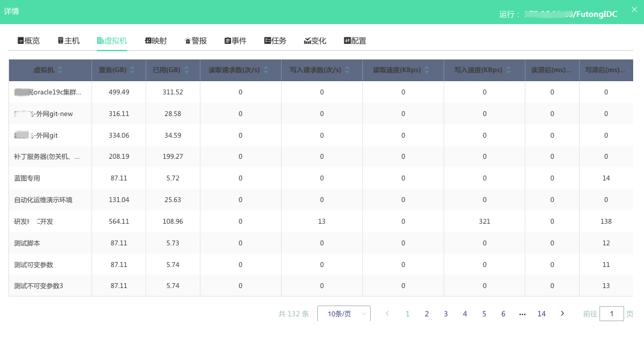
Task: Sort by 置备(GB) column sort arrows
Action: (132, 70)
